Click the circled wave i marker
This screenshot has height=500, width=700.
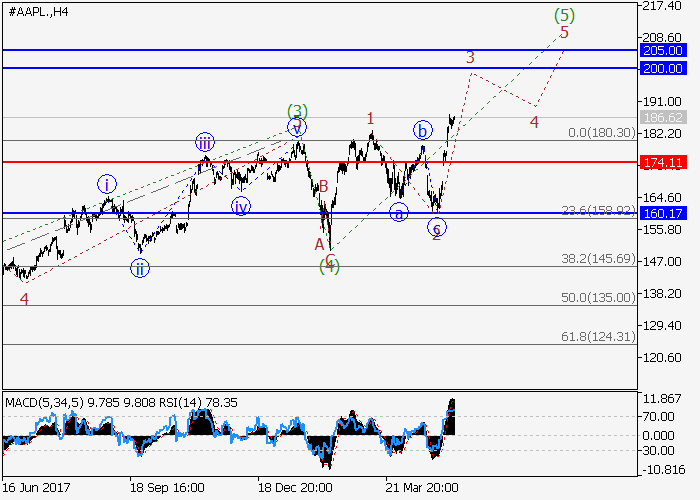pos(107,184)
